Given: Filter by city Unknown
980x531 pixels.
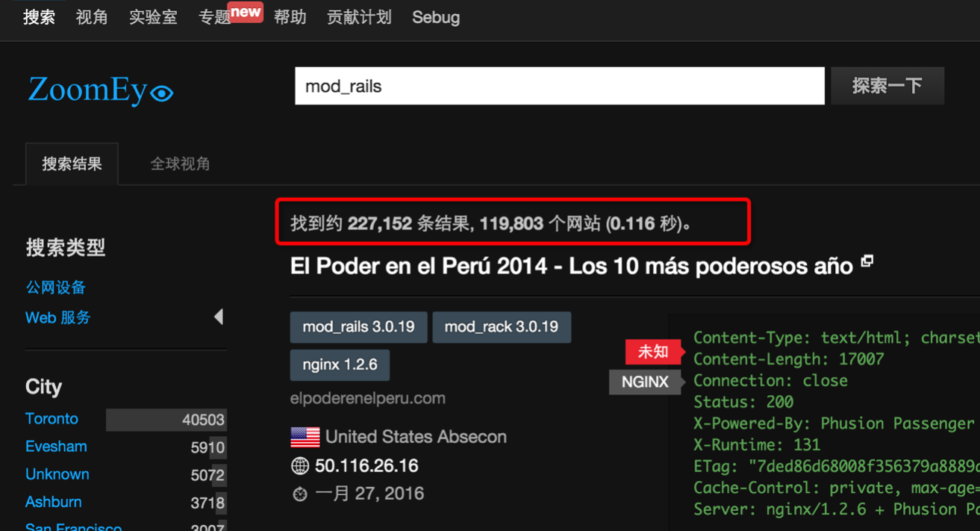Looking at the screenshot, I should 57,473.
